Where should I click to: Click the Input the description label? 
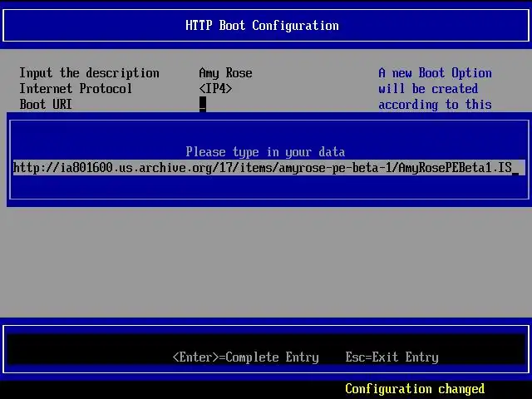click(89, 73)
